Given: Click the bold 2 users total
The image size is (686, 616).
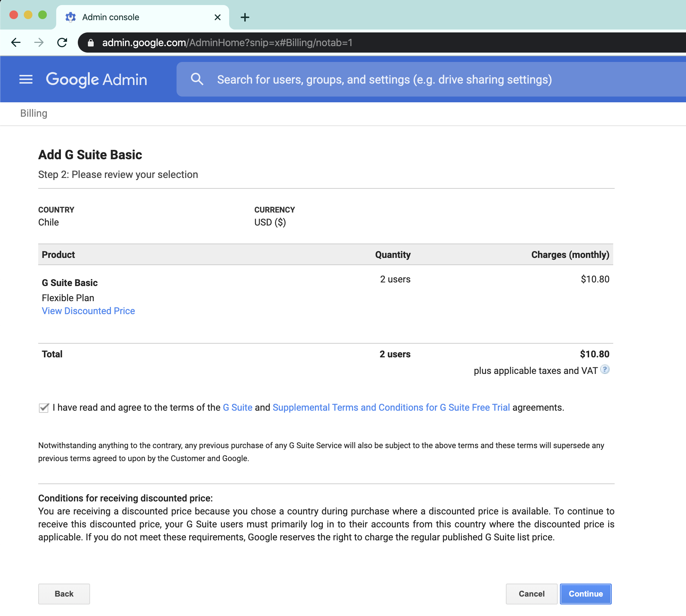Looking at the screenshot, I should click(395, 354).
